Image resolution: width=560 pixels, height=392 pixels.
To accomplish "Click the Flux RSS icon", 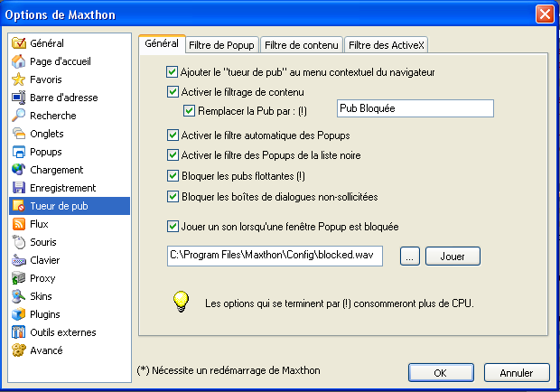I will [19, 224].
